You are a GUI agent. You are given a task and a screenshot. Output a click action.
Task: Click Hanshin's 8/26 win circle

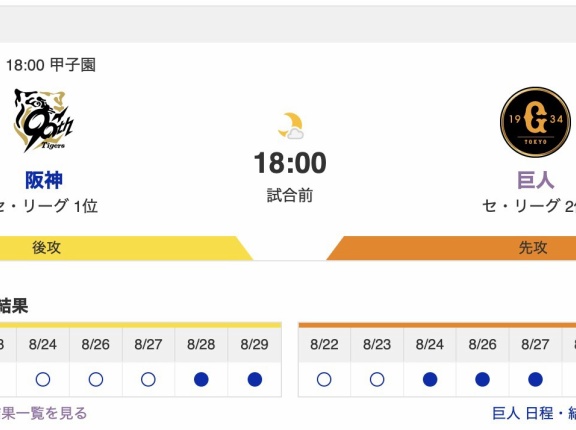pyautogui.click(x=96, y=379)
